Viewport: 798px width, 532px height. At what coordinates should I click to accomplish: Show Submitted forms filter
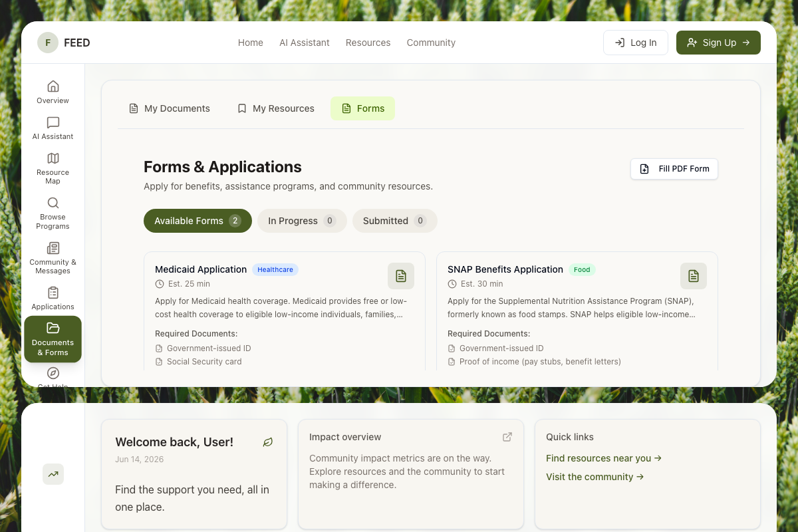(x=395, y=221)
